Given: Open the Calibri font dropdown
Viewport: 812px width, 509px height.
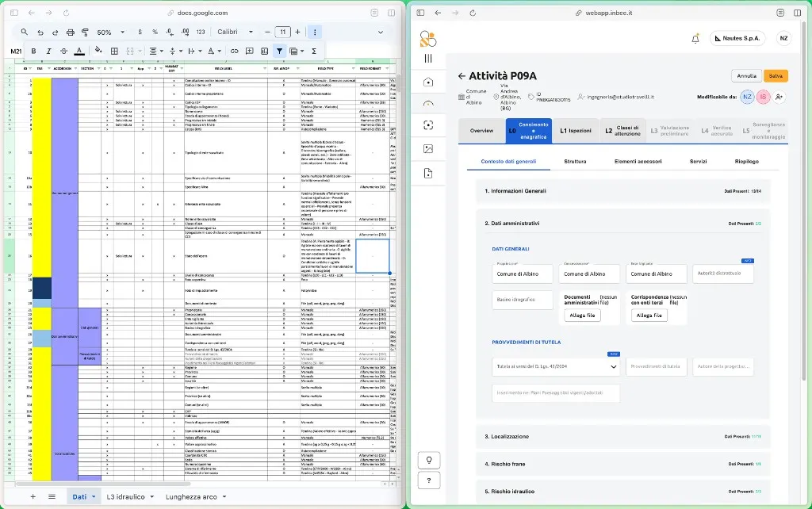Looking at the screenshot, I should (235, 32).
